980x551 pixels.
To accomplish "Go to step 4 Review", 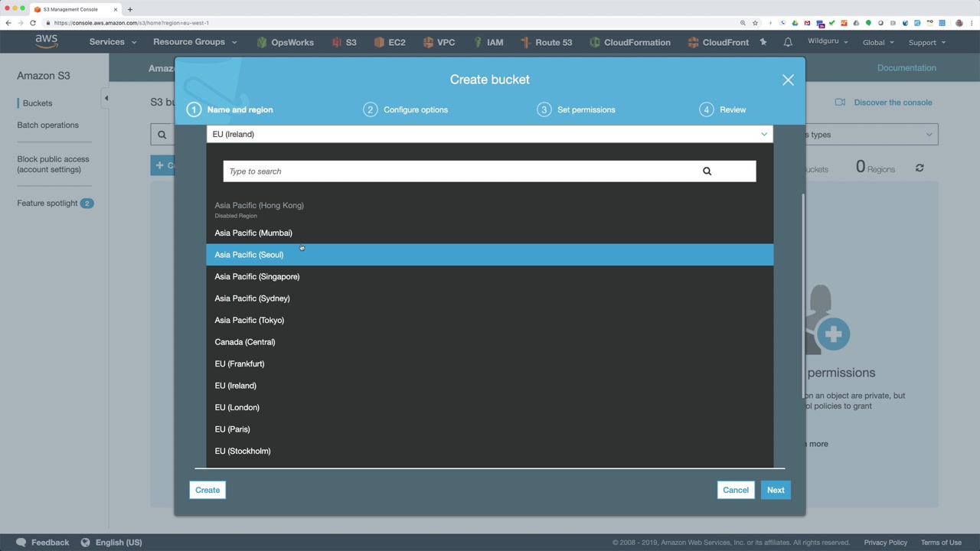I will [723, 109].
